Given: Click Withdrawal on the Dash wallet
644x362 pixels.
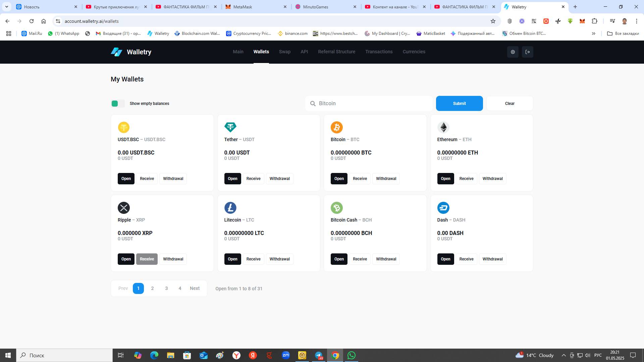Looking at the screenshot, I should 492,259.
